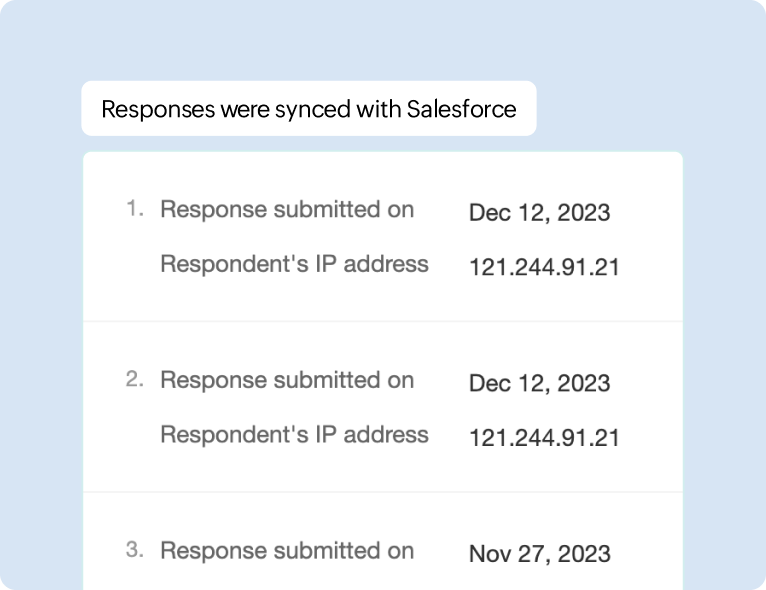Click second response's 'Response submitted on' label
The image size is (766, 590).
tap(287, 380)
